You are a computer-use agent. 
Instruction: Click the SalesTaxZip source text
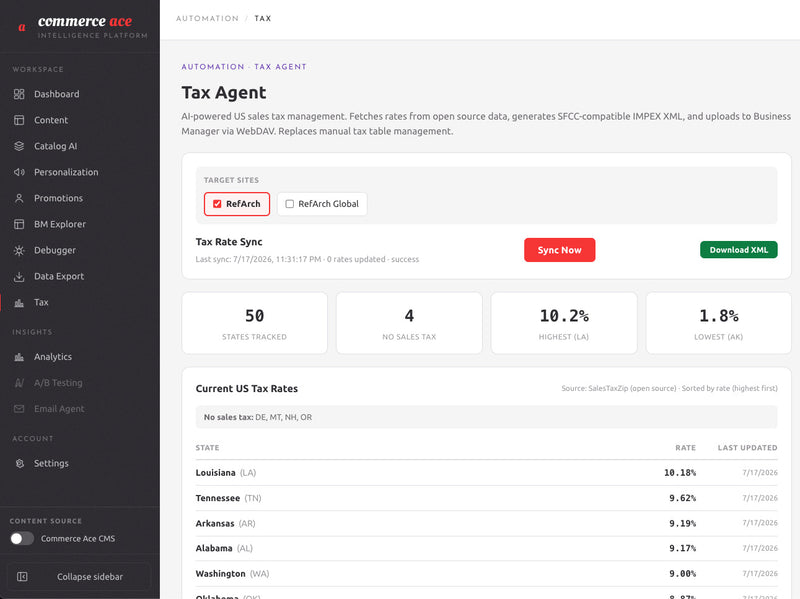(x=669, y=388)
